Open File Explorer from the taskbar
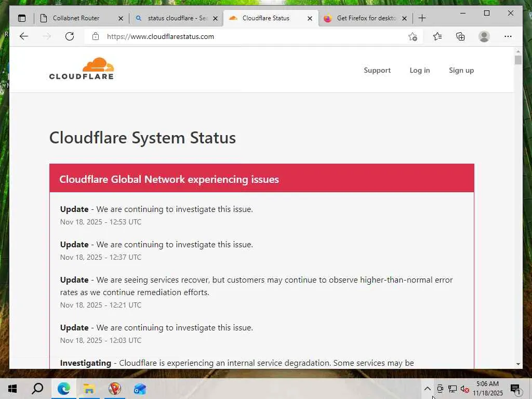This screenshot has height=399, width=532. [89, 389]
